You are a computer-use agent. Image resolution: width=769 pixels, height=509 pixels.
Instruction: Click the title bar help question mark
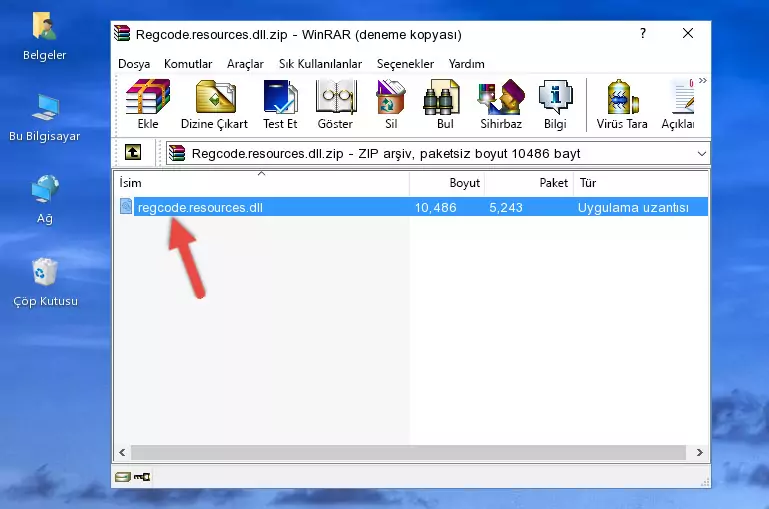(x=643, y=33)
